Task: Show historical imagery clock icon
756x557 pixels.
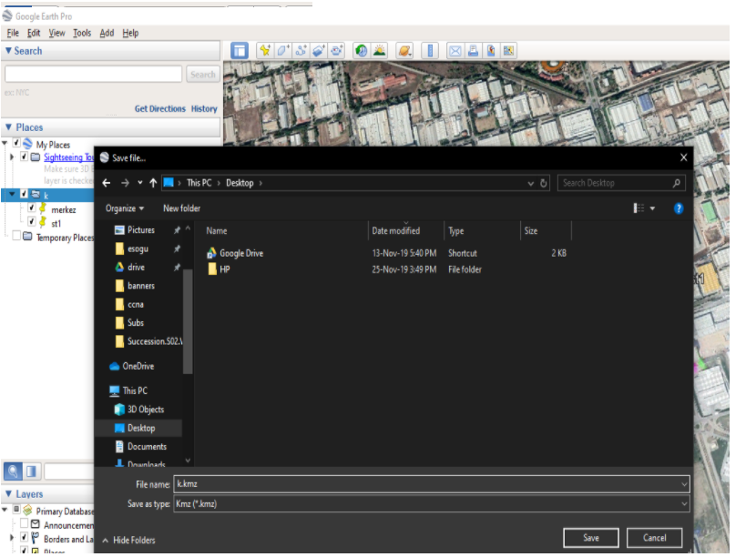Action: [x=361, y=51]
